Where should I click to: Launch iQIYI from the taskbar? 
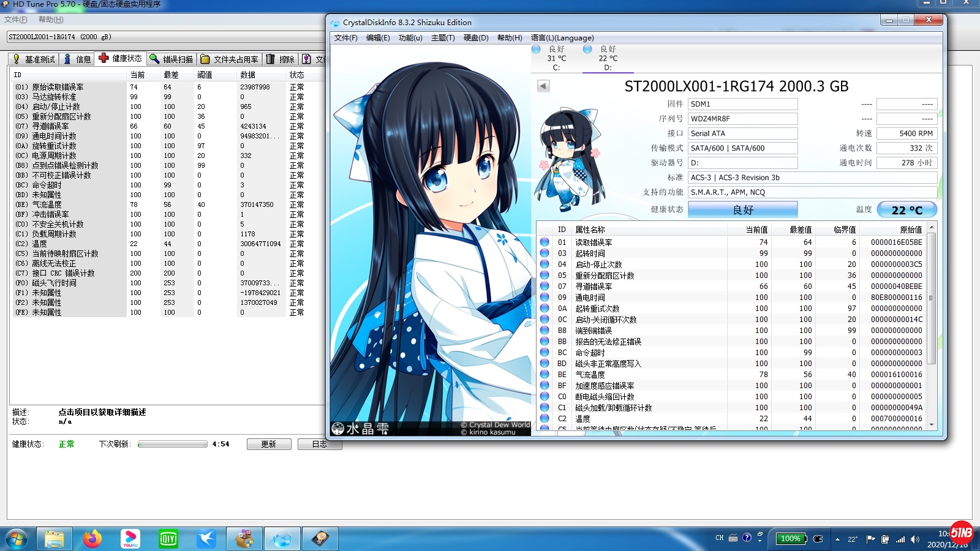pyautogui.click(x=168, y=539)
